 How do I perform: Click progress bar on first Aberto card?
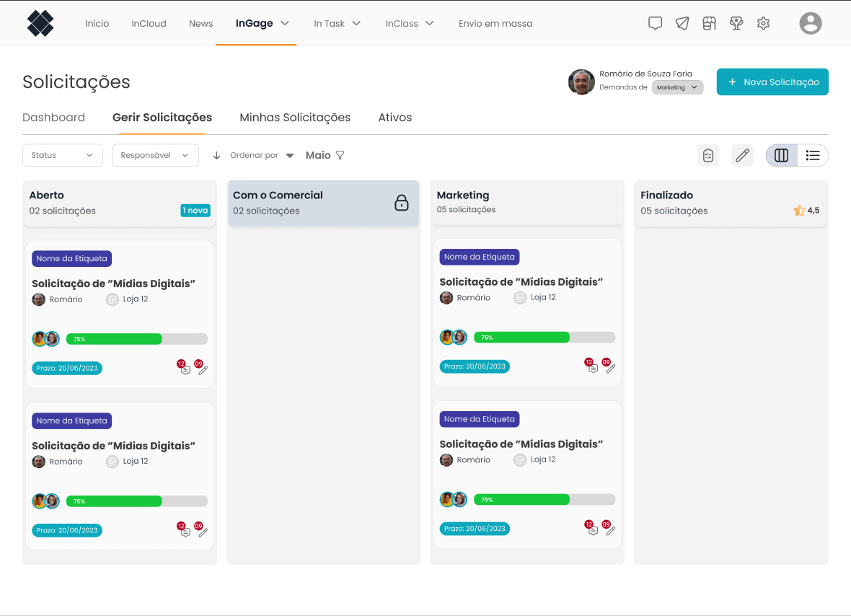point(137,339)
